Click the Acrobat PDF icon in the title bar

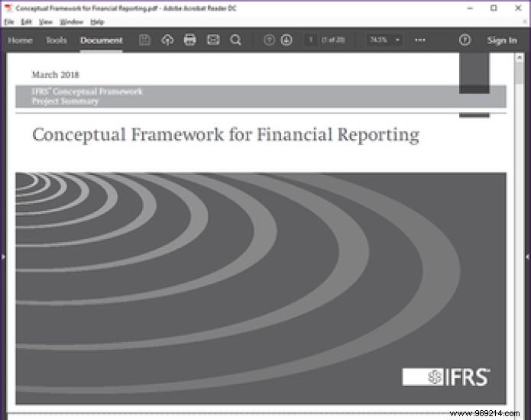[8, 8]
